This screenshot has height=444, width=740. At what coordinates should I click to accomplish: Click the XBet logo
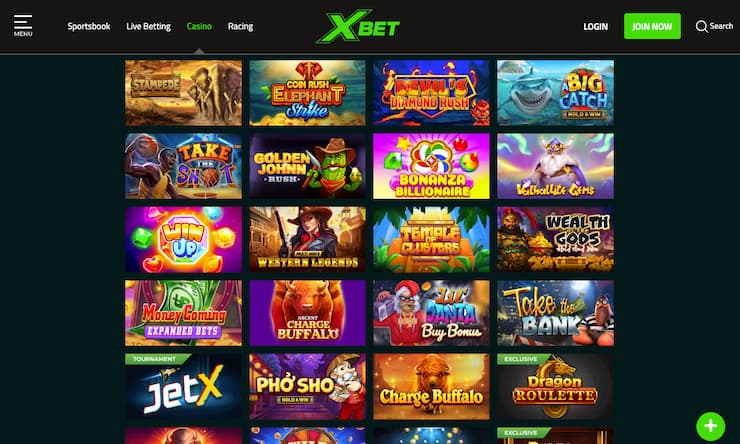[x=358, y=26]
